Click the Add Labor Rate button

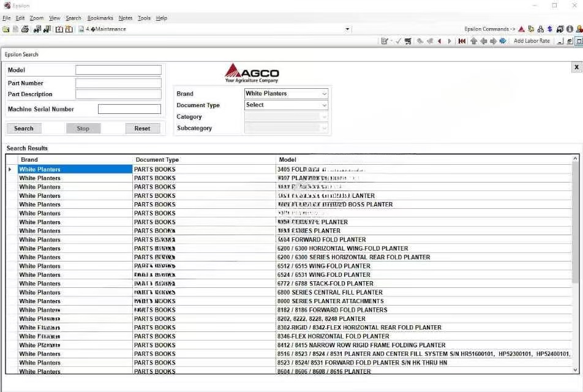[532, 41]
